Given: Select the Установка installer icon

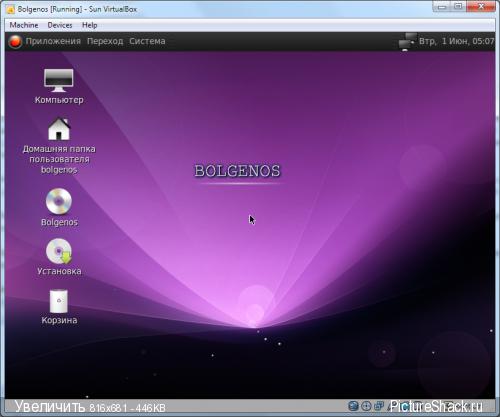Looking at the screenshot, I should click(x=59, y=251).
